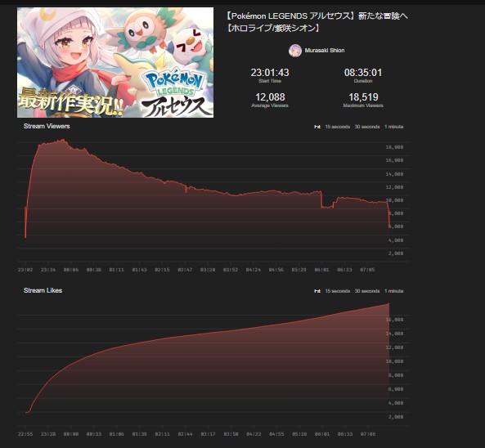Open the Murasaki Shion channel name link

click(x=325, y=51)
